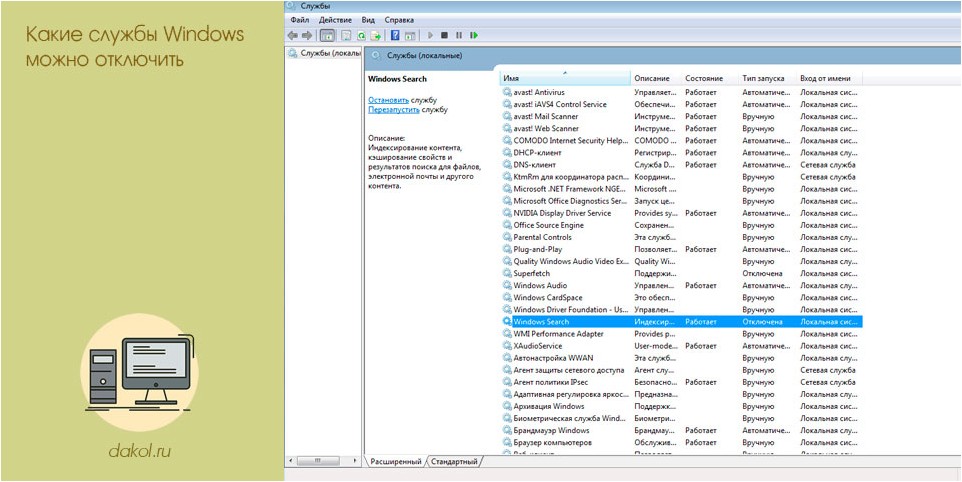Click the Export list toolbar icon
The width and height of the screenshot is (962, 482).
coord(375,36)
